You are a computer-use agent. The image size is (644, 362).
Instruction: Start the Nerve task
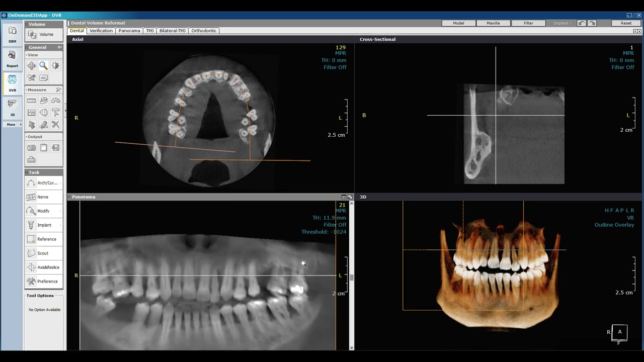click(44, 197)
